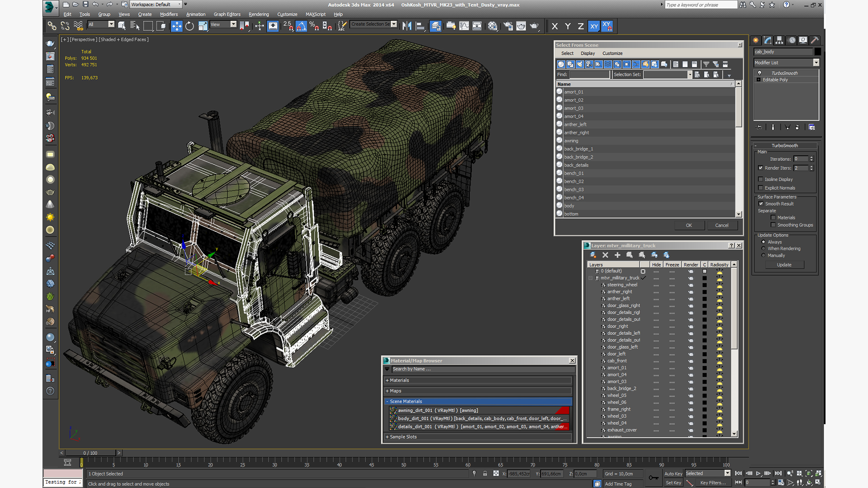Click Add Selected Objects plus icon in Layer dialog
This screenshot has height=488, width=868.
point(618,255)
